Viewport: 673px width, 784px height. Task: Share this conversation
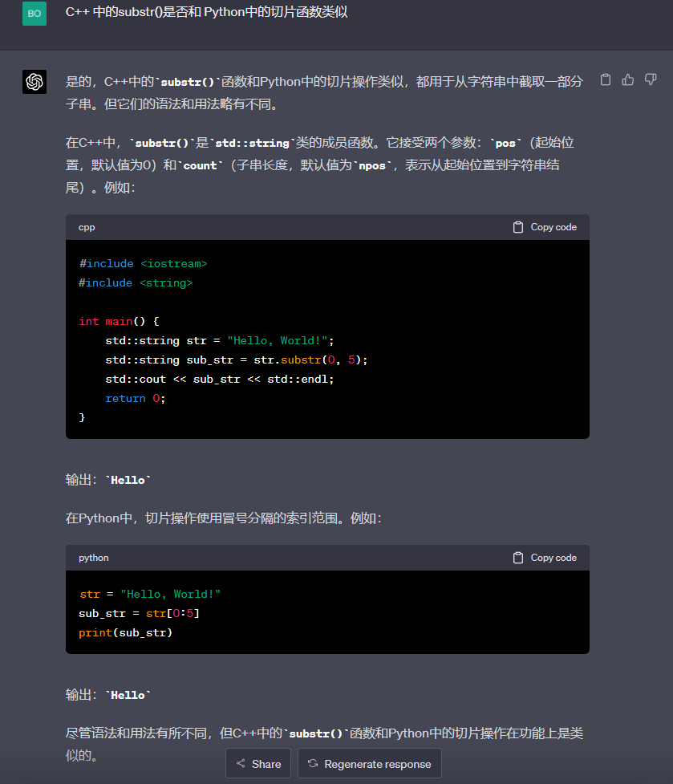coord(258,763)
